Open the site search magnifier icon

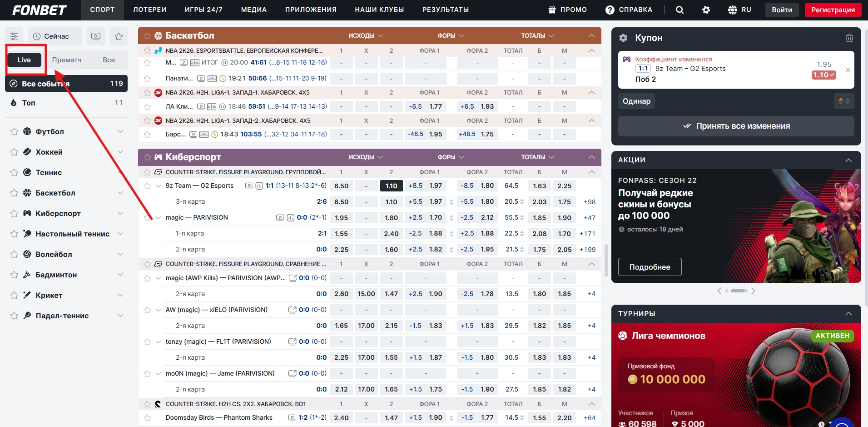pyautogui.click(x=680, y=10)
